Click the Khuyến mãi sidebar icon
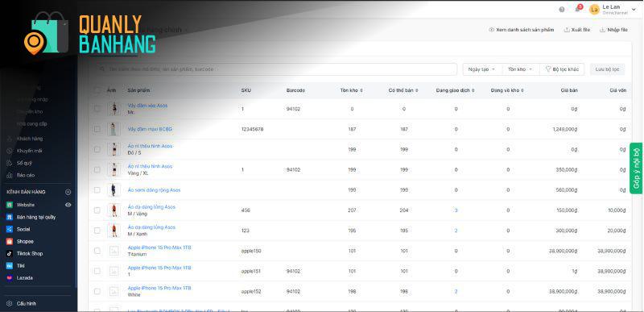644x312 pixels. pos(10,151)
